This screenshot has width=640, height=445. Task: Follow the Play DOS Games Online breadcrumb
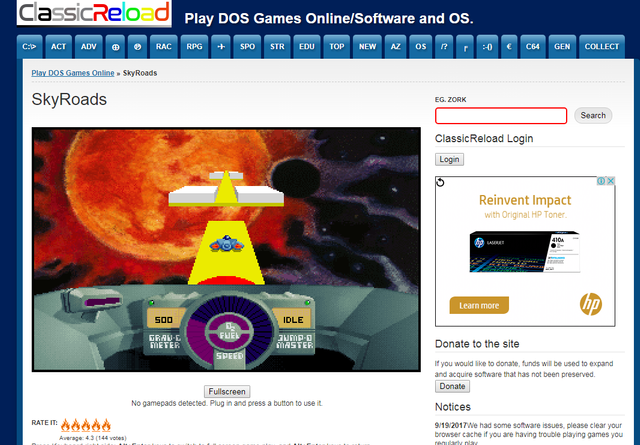click(x=73, y=73)
